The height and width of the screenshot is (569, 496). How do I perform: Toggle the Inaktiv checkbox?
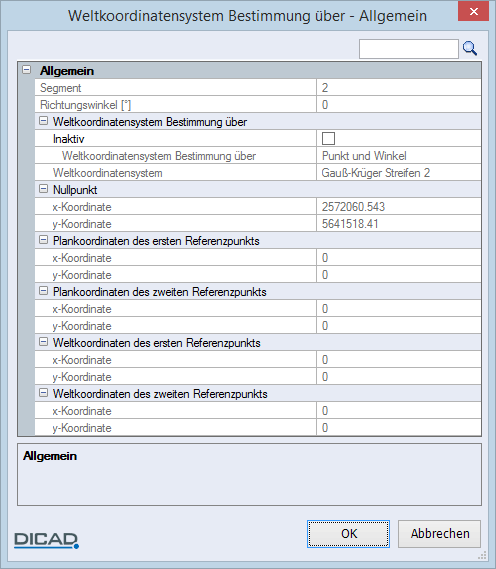pyautogui.click(x=328, y=138)
